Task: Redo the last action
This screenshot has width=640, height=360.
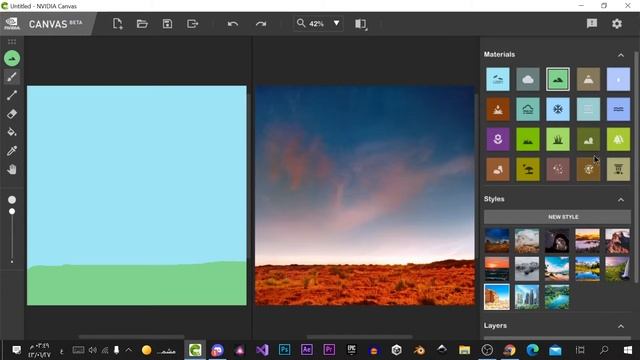Action: point(261,24)
